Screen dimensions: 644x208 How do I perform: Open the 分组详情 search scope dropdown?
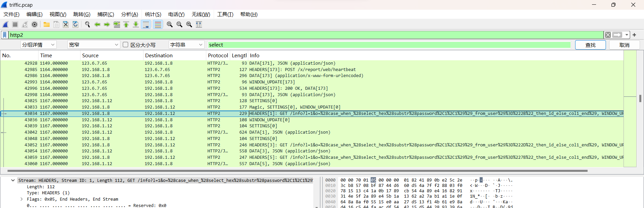[x=38, y=45]
